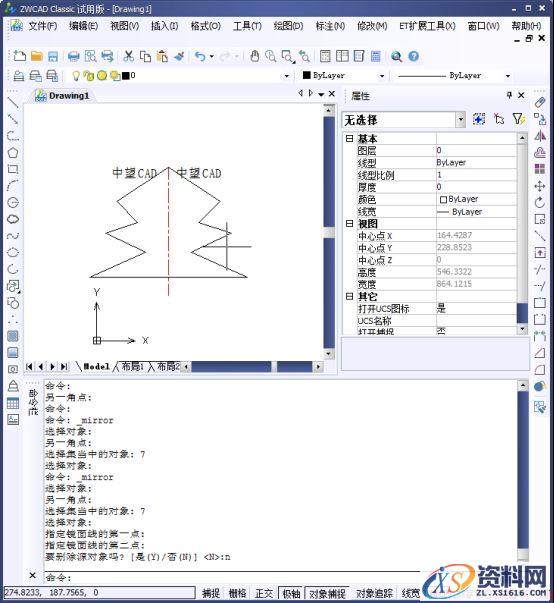Select the Erase tool in right toolbar
Viewport: 554px width, 603px height.
[540, 102]
